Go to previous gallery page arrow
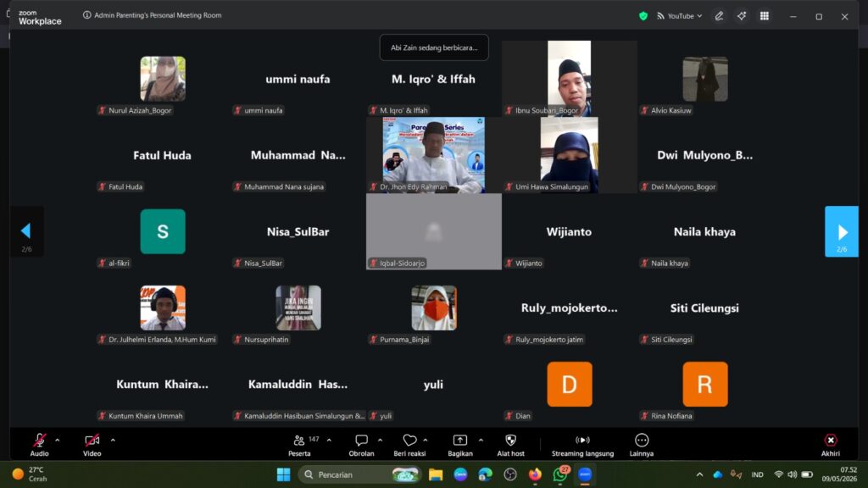The height and width of the screenshot is (488, 868). point(26,231)
